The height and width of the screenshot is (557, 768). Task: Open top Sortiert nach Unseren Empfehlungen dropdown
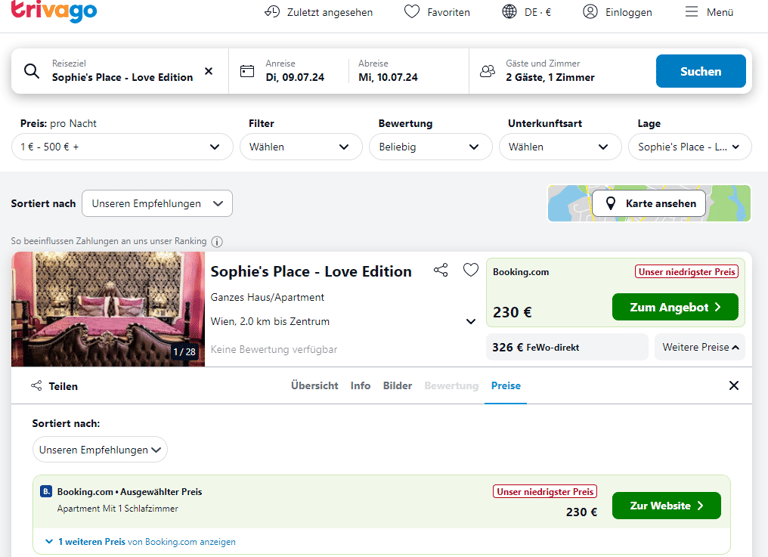point(157,203)
